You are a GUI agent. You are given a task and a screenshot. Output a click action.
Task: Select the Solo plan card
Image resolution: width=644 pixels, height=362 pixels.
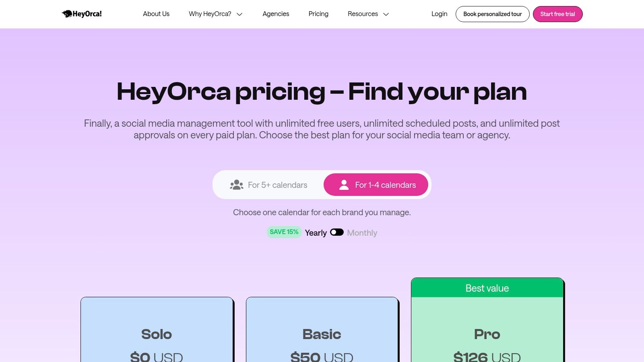(x=157, y=330)
